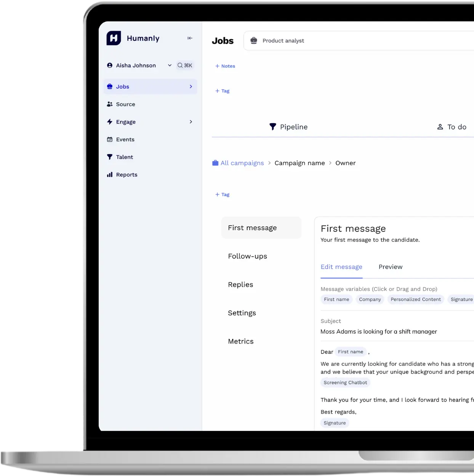Click the Aisha Johnson profile avatar icon
474x476 pixels.
click(x=110, y=66)
